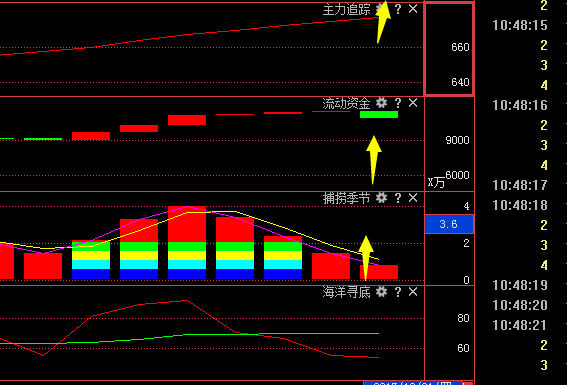Click the green 流动资金 bar
567x385 pixels.
click(379, 115)
